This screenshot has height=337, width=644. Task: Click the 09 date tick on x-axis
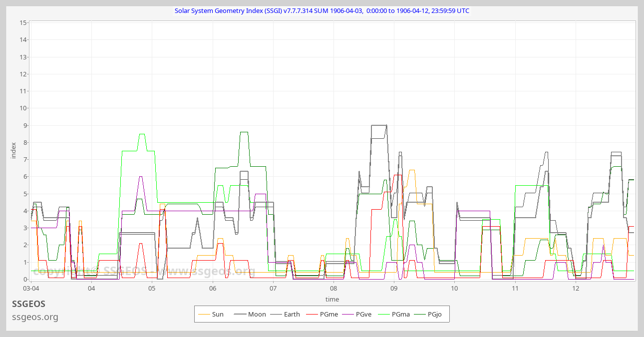394,288
